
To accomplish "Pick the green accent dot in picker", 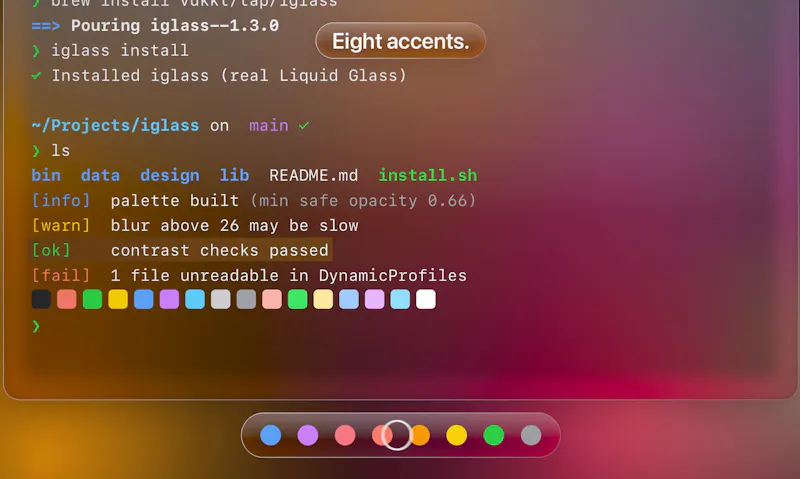I will point(494,435).
